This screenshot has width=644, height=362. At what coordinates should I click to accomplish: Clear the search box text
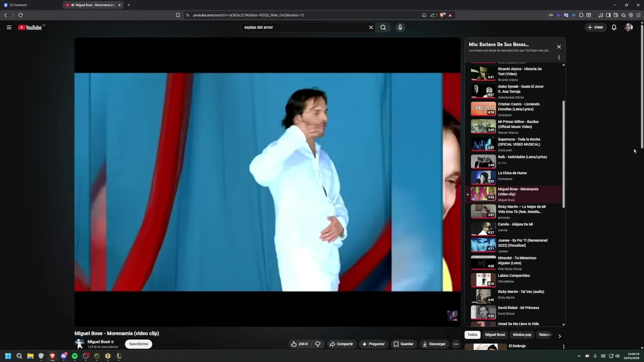[x=371, y=27]
